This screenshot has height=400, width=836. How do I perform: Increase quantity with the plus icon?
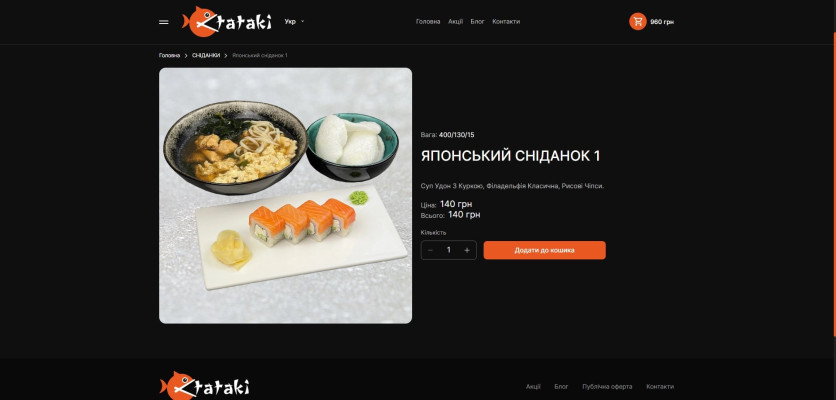(467, 250)
